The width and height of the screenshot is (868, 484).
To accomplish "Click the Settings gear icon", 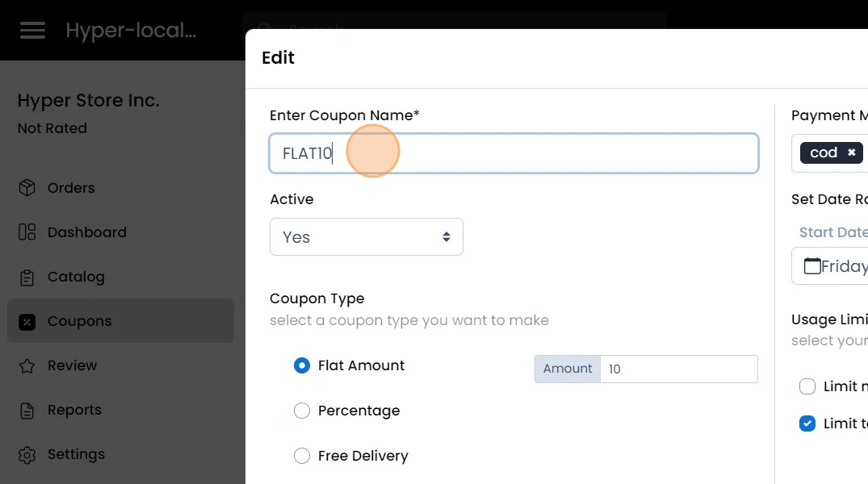I will click(27, 455).
